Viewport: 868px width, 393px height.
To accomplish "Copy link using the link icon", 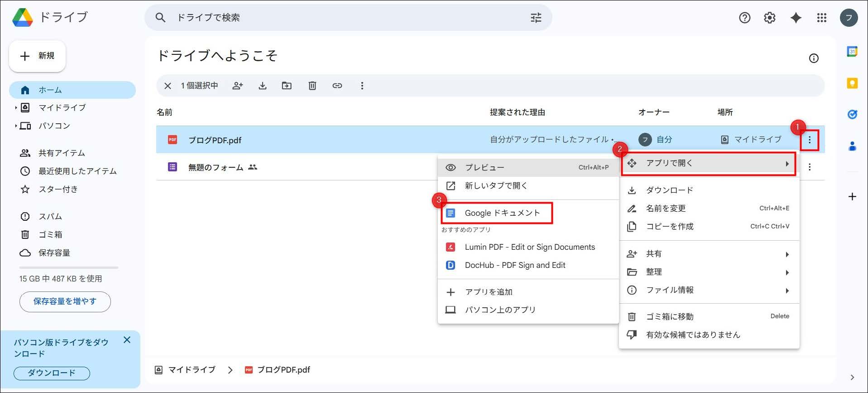I will tap(337, 86).
